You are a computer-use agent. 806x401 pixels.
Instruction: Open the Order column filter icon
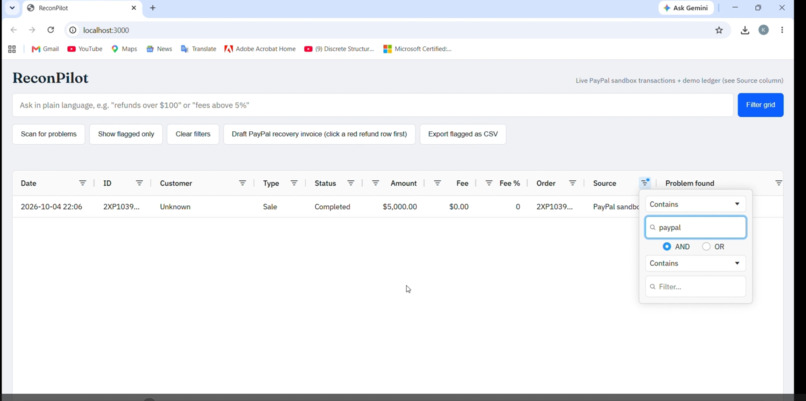pyautogui.click(x=572, y=183)
